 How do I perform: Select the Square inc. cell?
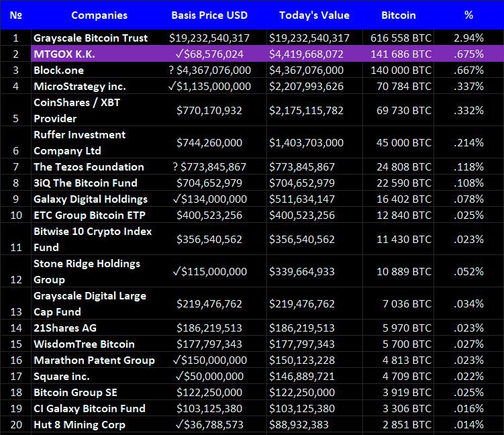(61, 376)
